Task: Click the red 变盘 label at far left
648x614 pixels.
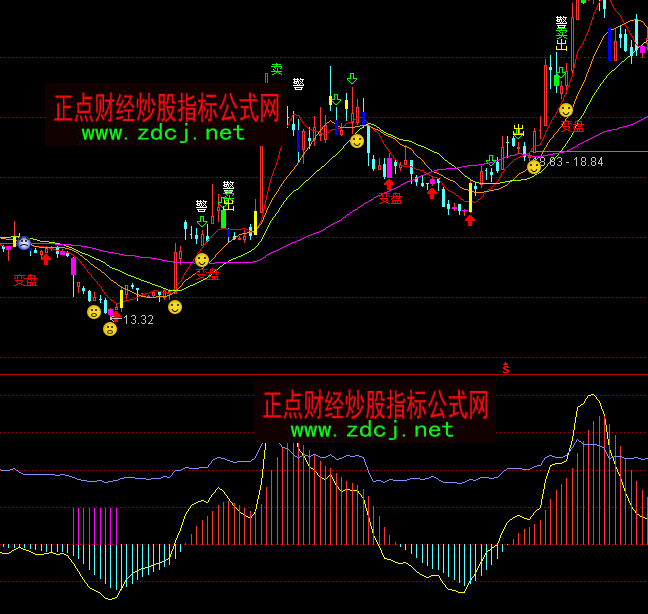Action: click(x=25, y=280)
